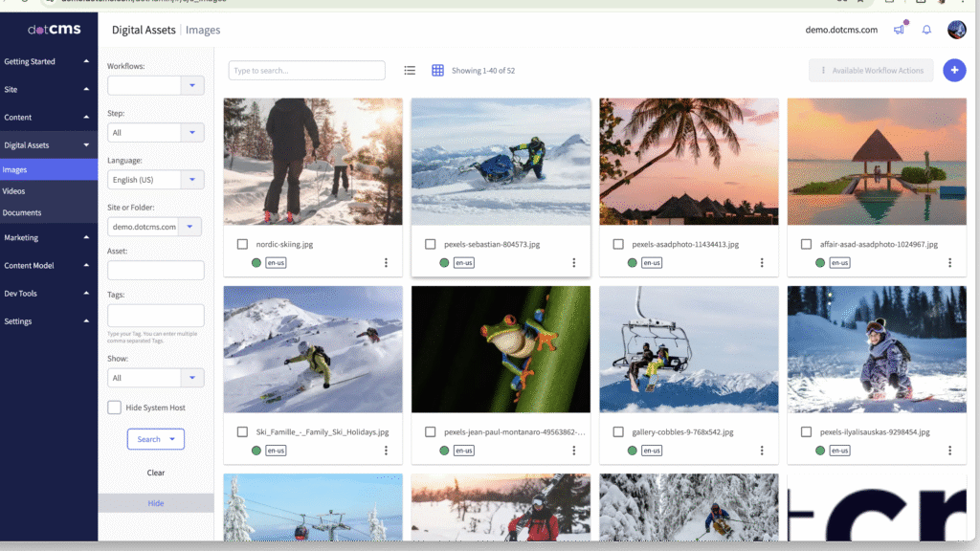The height and width of the screenshot is (551, 980).
Task: Select the affair-asad-asadphoto-1024967.jpg checkbox
Action: click(806, 244)
